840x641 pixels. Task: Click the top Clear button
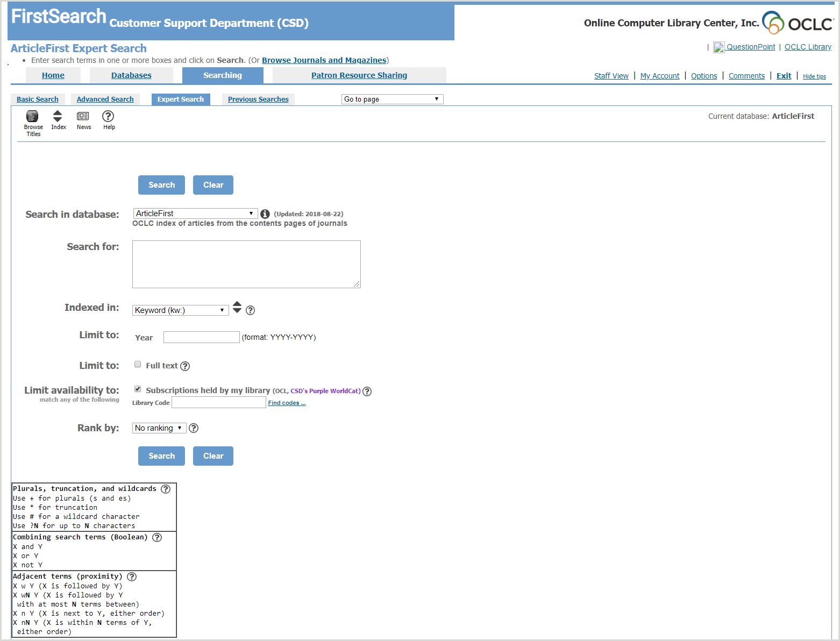click(213, 185)
